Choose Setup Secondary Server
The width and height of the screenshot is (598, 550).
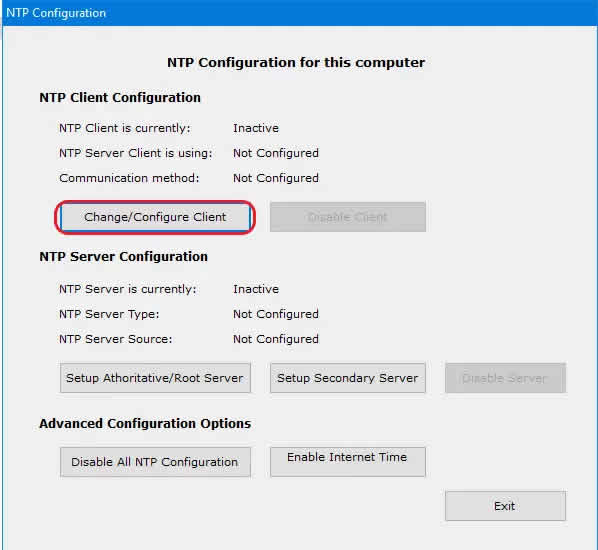348,378
